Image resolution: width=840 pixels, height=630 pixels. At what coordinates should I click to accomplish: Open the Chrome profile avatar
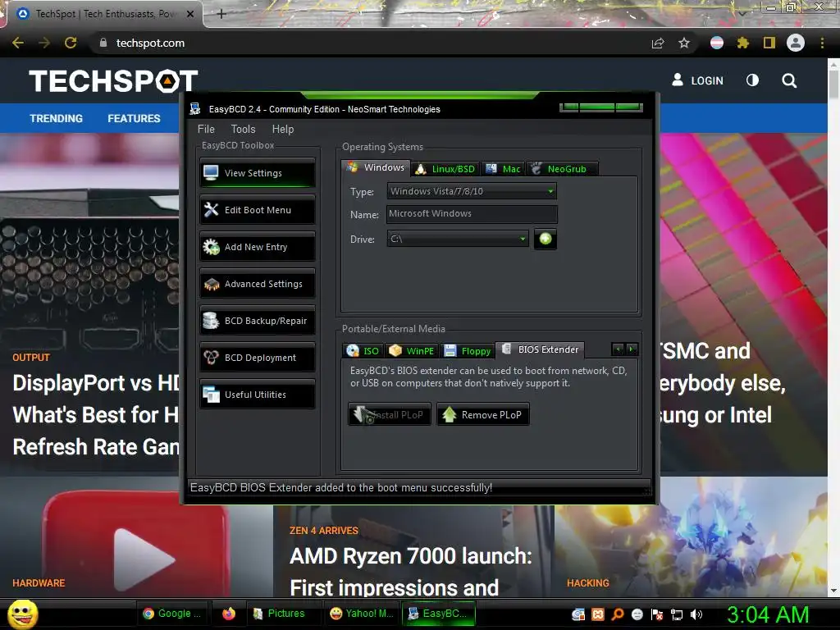pos(796,43)
